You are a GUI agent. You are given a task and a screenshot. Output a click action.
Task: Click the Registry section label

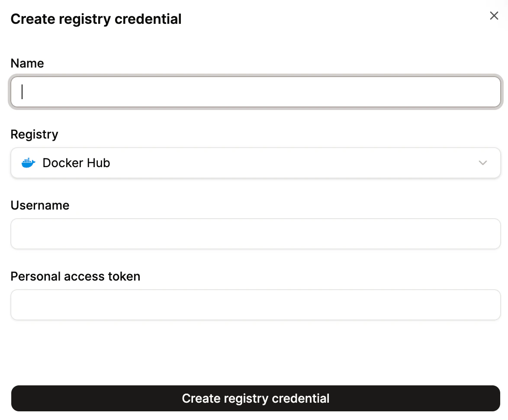(34, 134)
